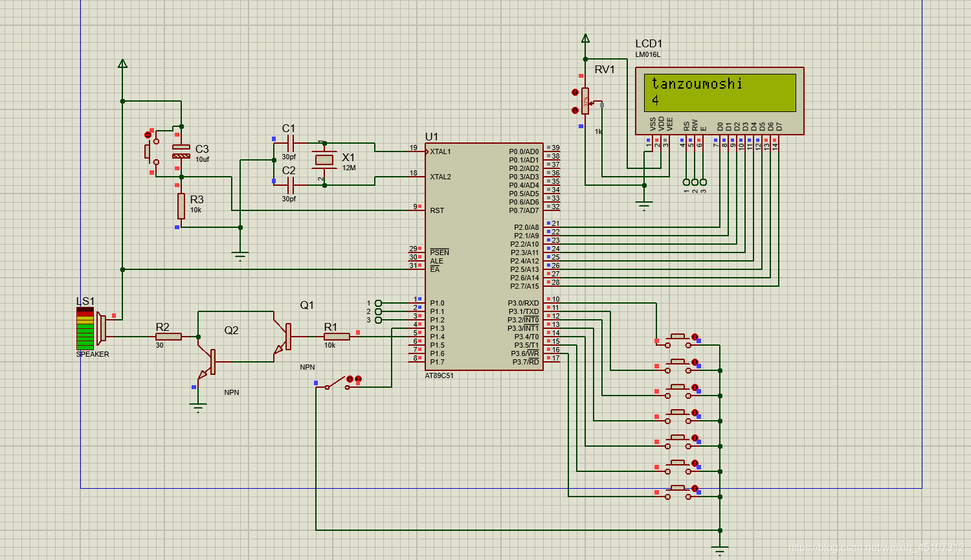The width and height of the screenshot is (971, 560).
Task: Click the terminal below LCD E pin
Action: point(703,182)
